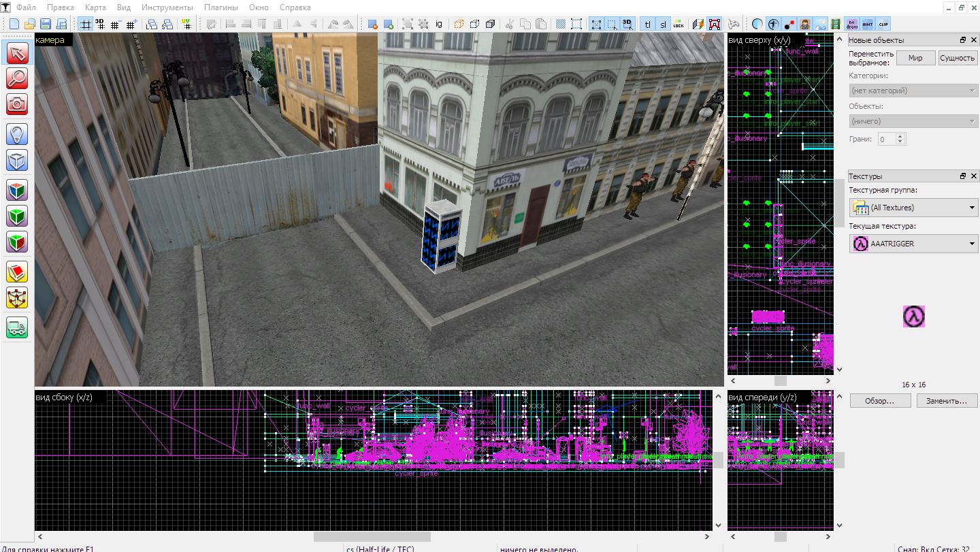The image size is (980, 552).
Task: Toggle scale lock sl button
Action: point(663,24)
